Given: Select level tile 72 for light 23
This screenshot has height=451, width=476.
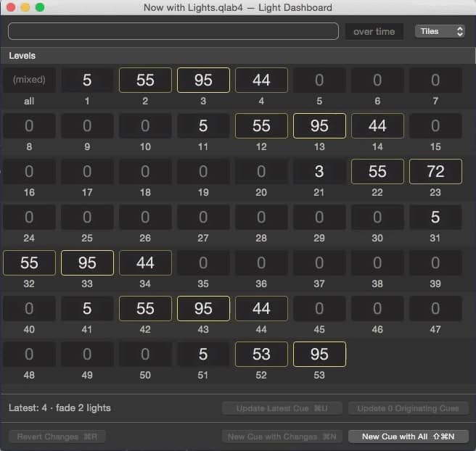Looking at the screenshot, I should 435,171.
